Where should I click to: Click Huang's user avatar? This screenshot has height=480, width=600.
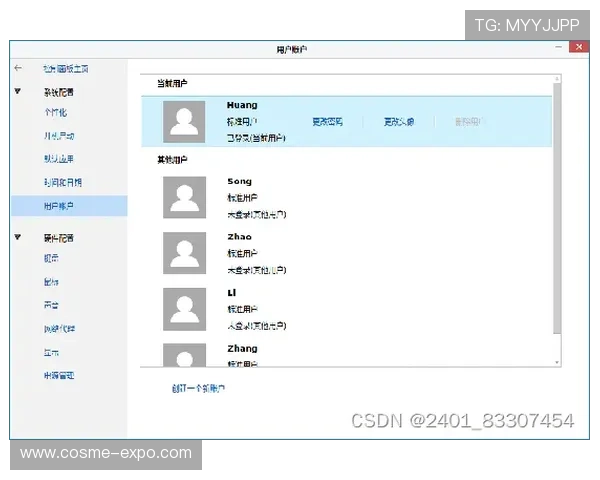184,121
